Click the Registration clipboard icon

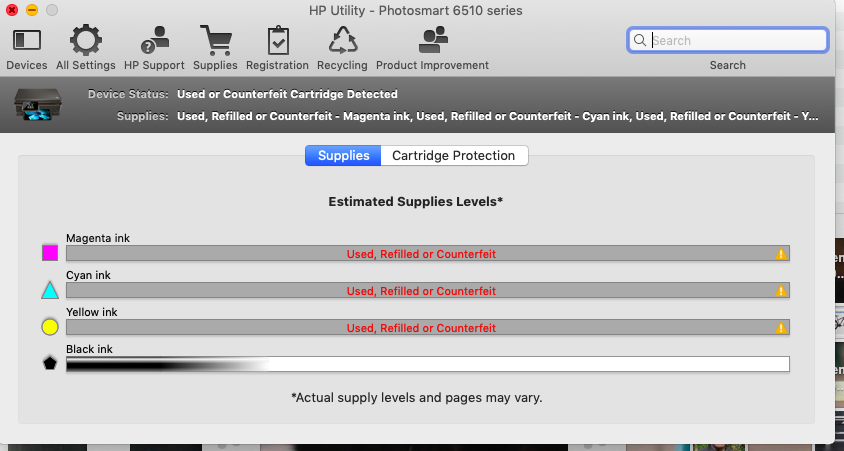[x=278, y=40]
